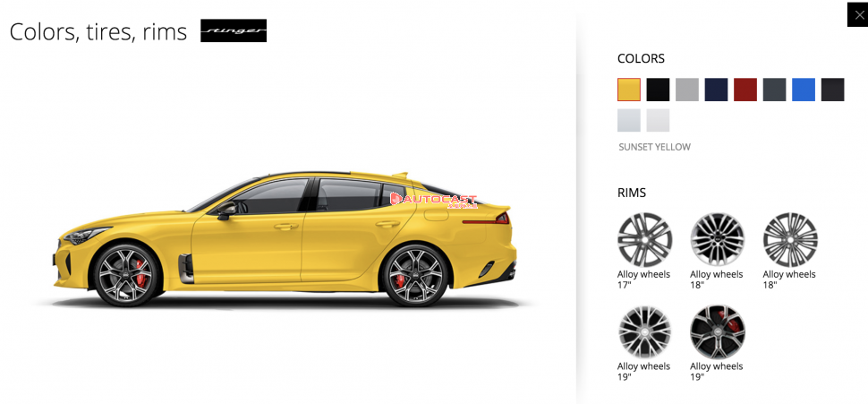Select the silver 19" alloy wheel rim
The image size is (868, 404).
(644, 332)
